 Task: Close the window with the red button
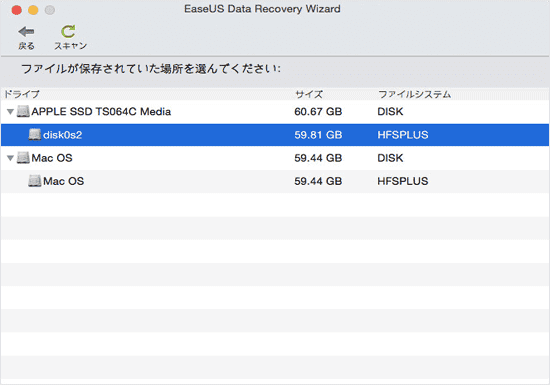point(16,10)
